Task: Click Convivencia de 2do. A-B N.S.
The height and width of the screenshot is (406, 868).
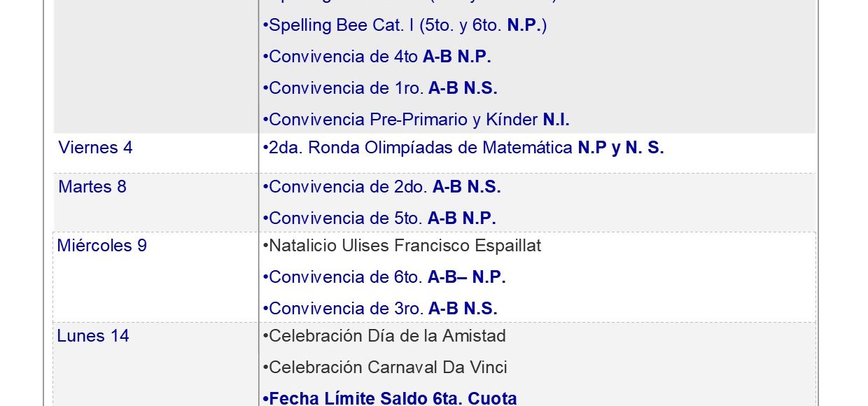Action: (x=381, y=187)
